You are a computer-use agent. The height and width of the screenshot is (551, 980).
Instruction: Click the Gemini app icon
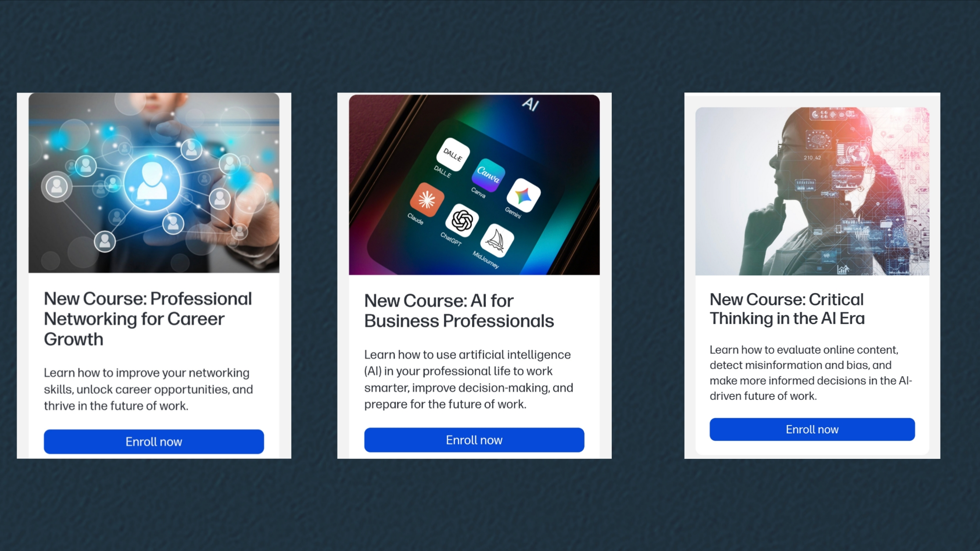coord(524,196)
